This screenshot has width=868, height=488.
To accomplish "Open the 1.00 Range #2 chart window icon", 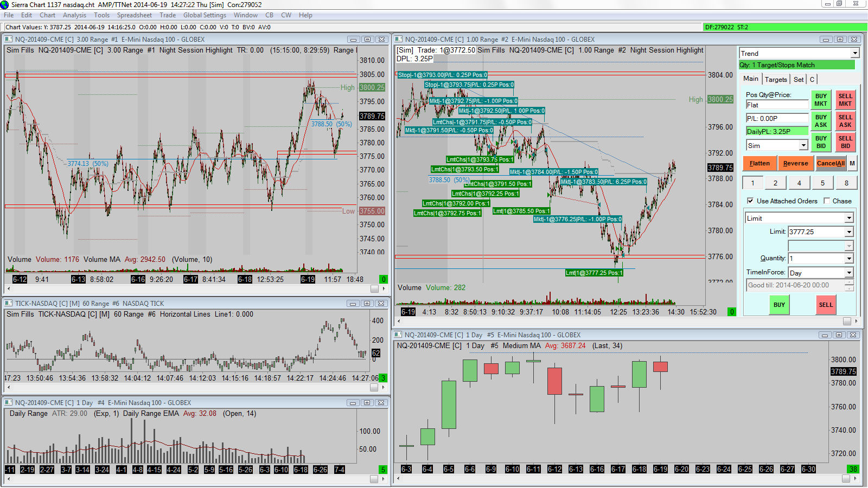I will [x=398, y=39].
